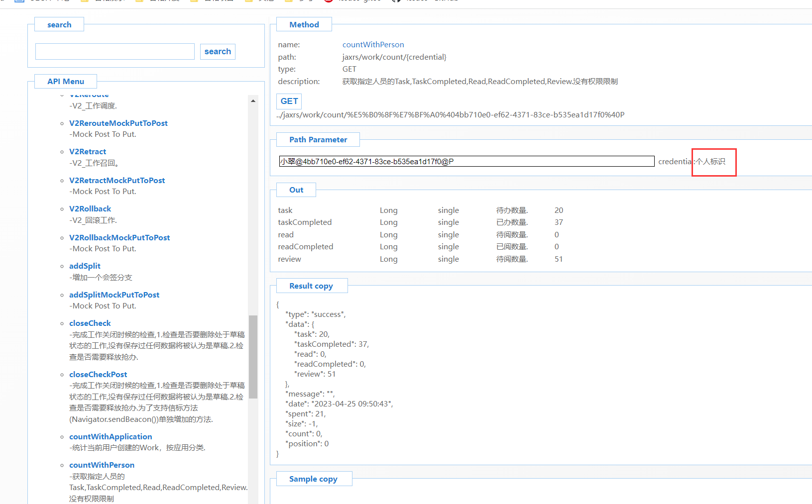
Task: Open the V2Rollback API entry
Action: (x=90, y=209)
